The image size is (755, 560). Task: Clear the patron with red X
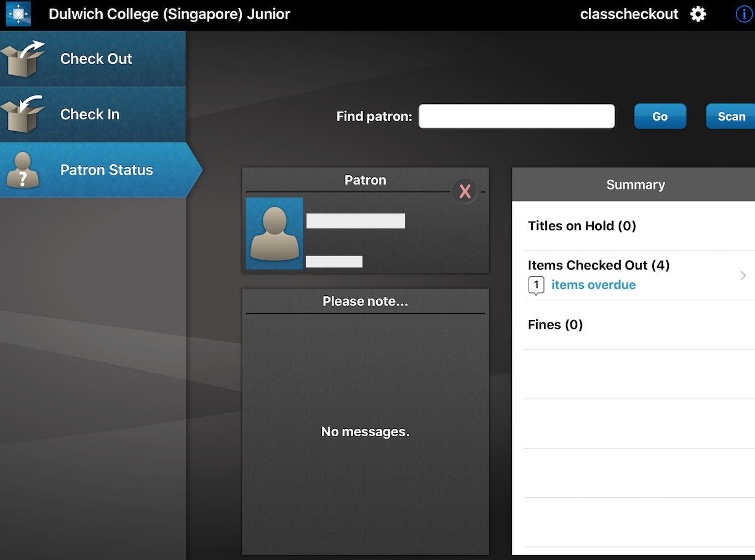tap(465, 191)
